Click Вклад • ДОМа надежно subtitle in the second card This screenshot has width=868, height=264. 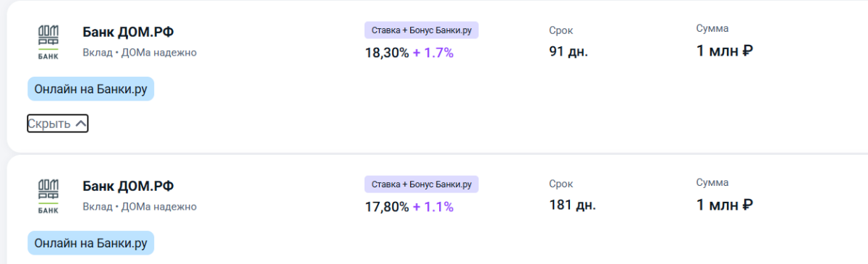point(140,207)
